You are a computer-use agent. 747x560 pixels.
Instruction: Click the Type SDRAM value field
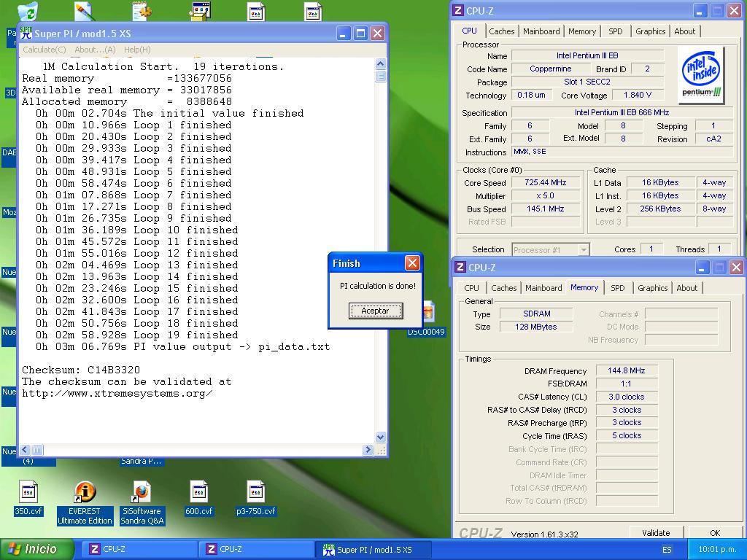tap(536, 314)
